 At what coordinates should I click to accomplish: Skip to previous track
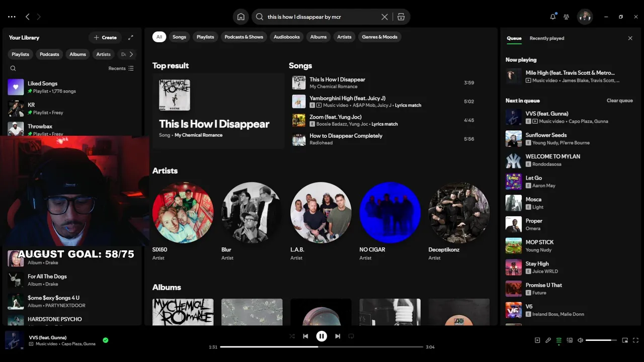point(305,336)
